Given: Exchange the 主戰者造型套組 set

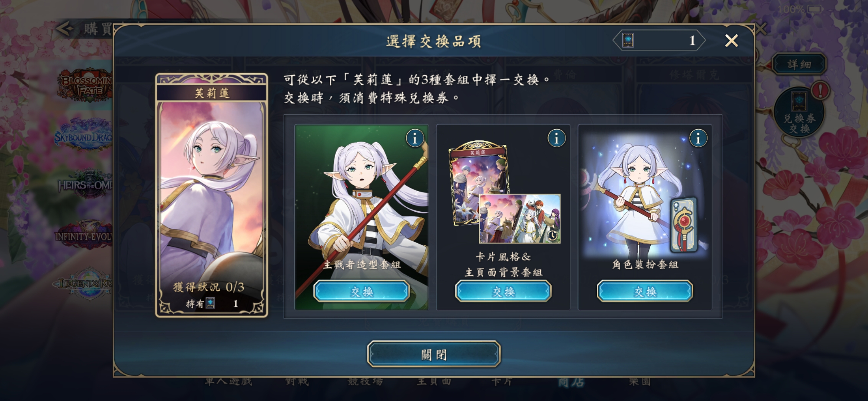Looking at the screenshot, I should pyautogui.click(x=361, y=291).
